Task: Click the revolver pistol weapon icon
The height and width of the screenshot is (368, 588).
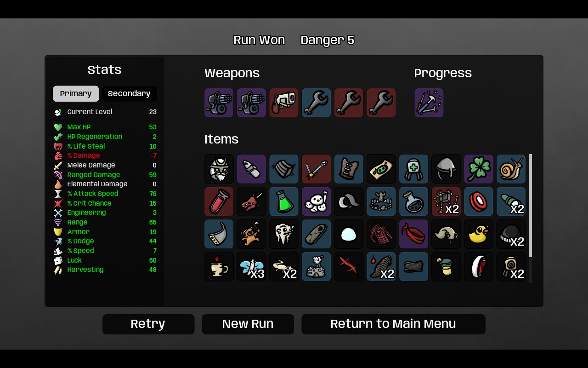Action: [284, 103]
